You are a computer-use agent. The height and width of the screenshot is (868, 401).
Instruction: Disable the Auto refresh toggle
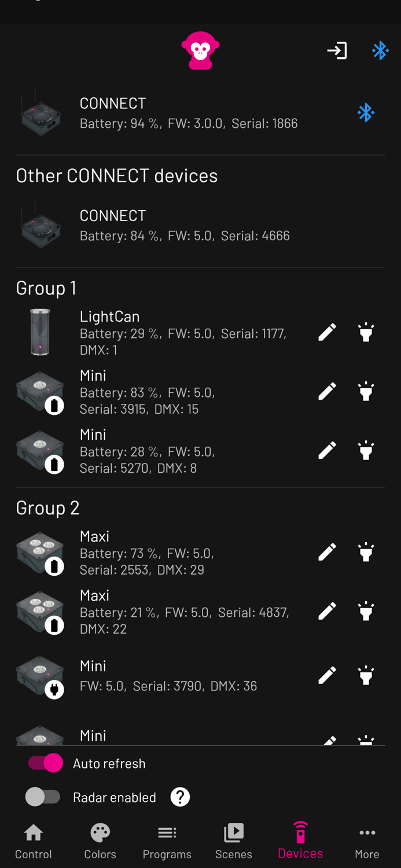[x=45, y=763]
